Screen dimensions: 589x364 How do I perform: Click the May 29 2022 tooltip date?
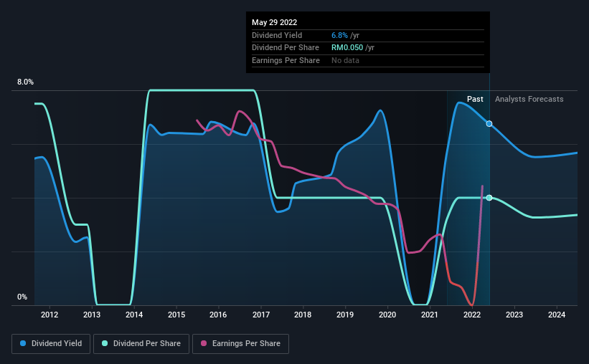click(274, 22)
